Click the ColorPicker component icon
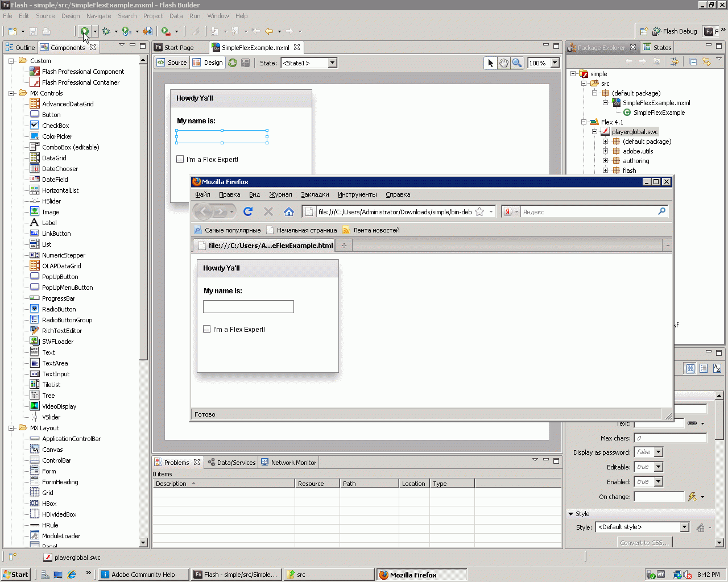The width and height of the screenshot is (728, 582). point(35,136)
